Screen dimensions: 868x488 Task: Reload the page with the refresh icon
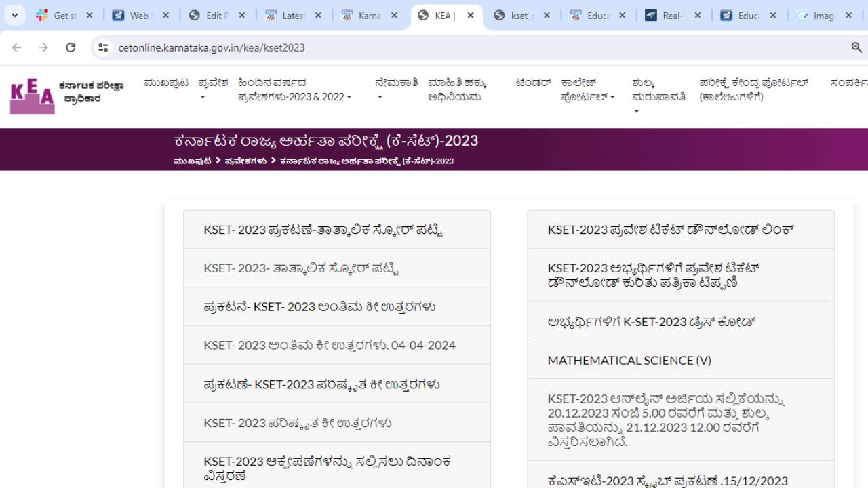pos(71,47)
